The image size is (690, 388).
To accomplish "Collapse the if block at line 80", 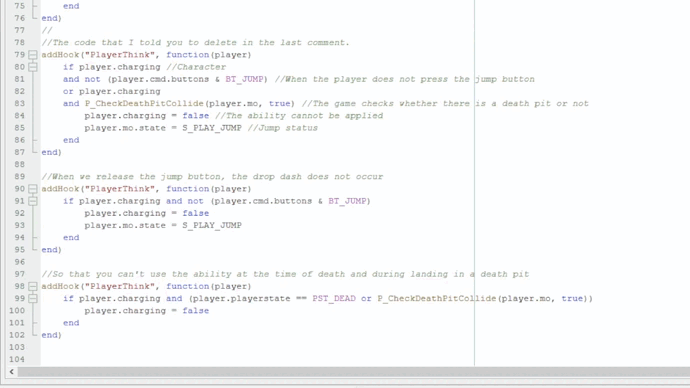I will pyautogui.click(x=33, y=67).
